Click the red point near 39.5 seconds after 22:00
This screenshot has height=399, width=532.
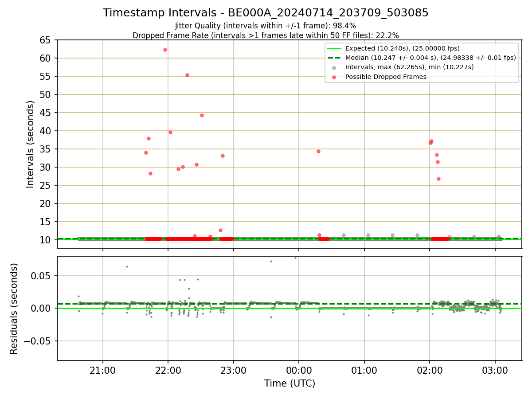pos(170,132)
